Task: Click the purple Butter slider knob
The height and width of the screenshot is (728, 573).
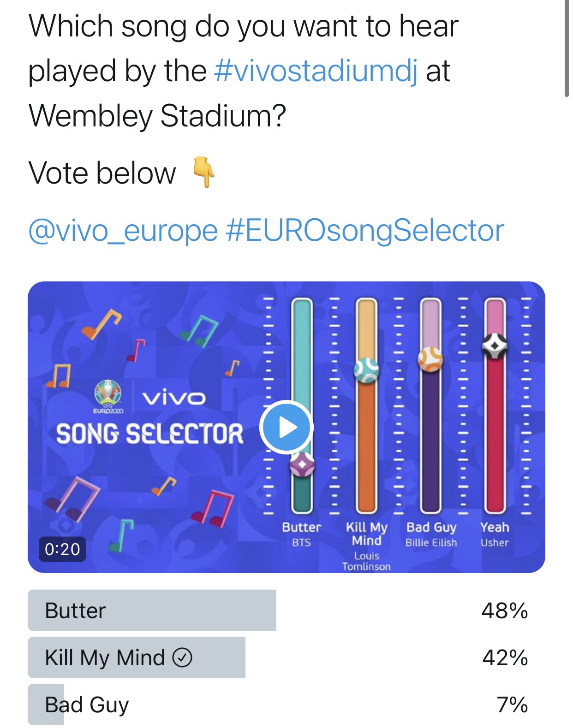Action: coord(302,465)
